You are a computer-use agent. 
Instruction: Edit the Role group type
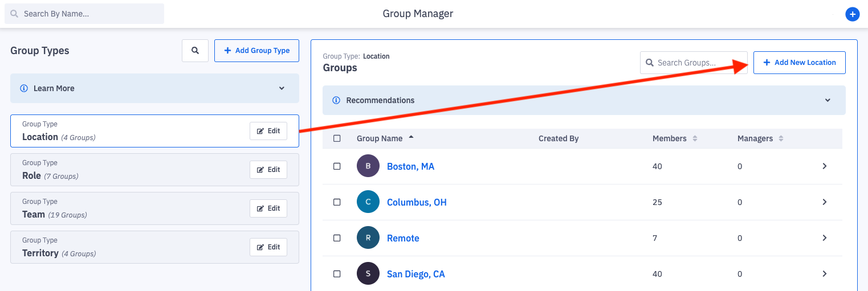[x=268, y=170]
